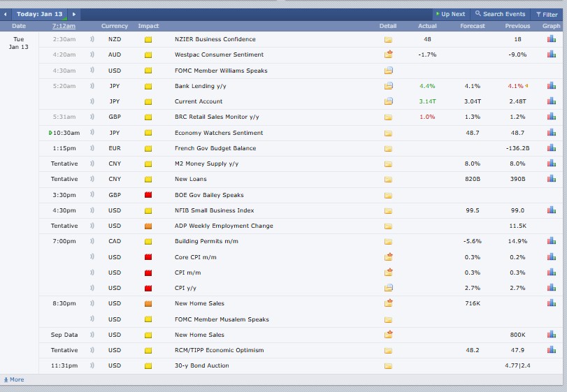567x392 pixels.
Task: Open the Filter options
Action: [546, 14]
